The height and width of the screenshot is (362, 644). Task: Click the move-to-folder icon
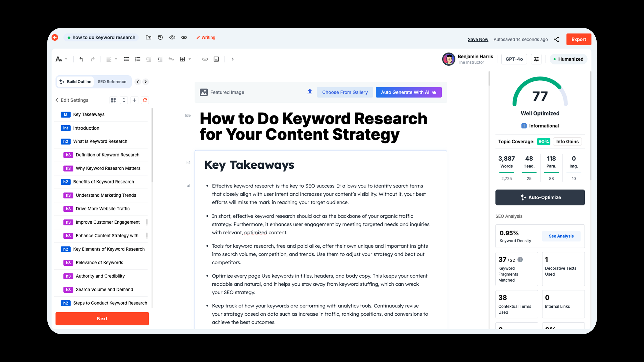click(x=148, y=38)
